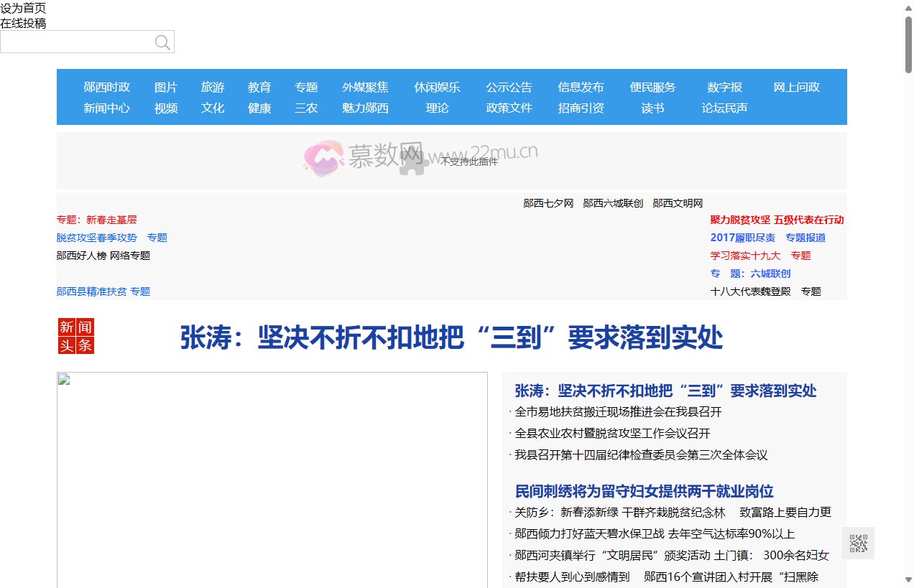Read 民间刺绣将为留守妇女提供两千就业岗位 article
The width and height of the screenshot is (914, 588).
click(x=644, y=491)
